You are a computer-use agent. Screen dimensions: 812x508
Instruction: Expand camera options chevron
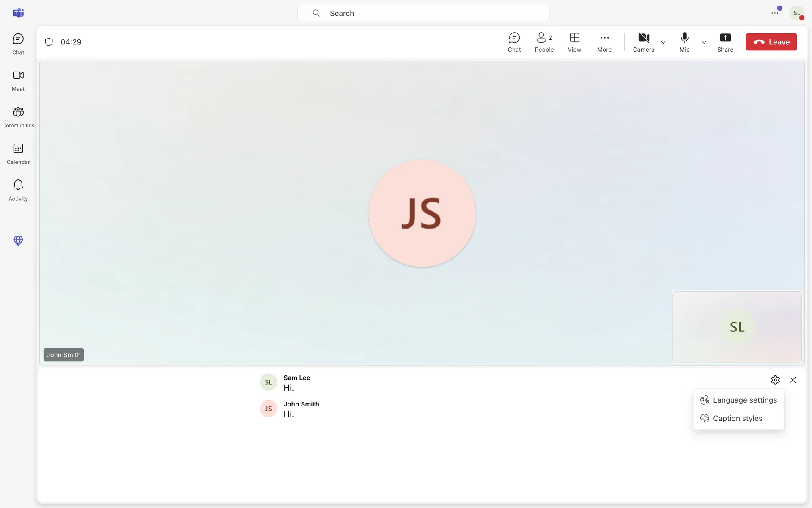coord(663,42)
